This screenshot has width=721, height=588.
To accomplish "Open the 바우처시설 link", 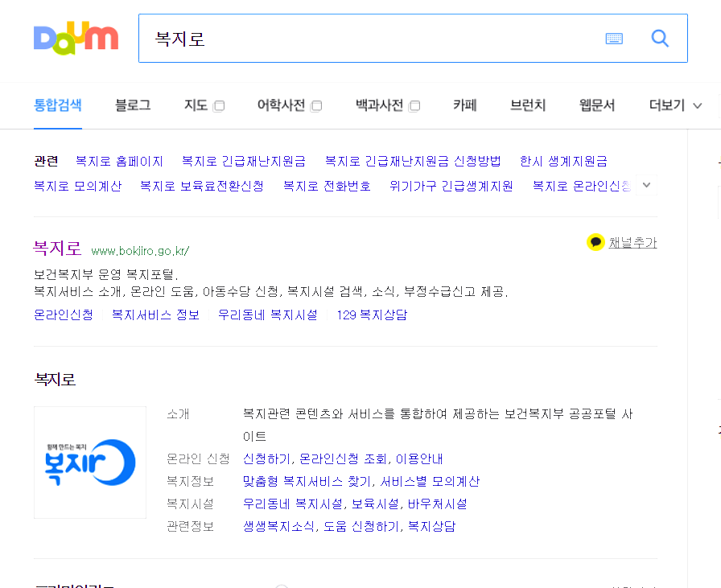I will click(437, 504).
